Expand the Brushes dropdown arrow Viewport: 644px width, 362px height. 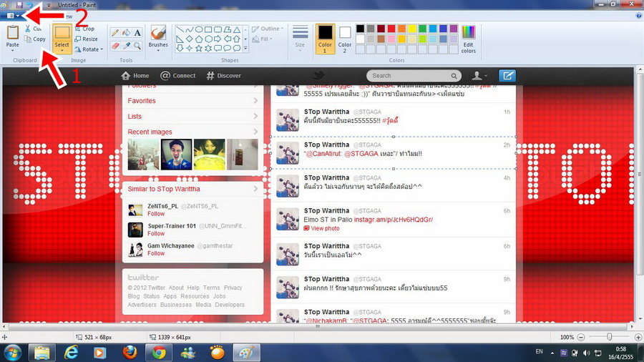158,51
